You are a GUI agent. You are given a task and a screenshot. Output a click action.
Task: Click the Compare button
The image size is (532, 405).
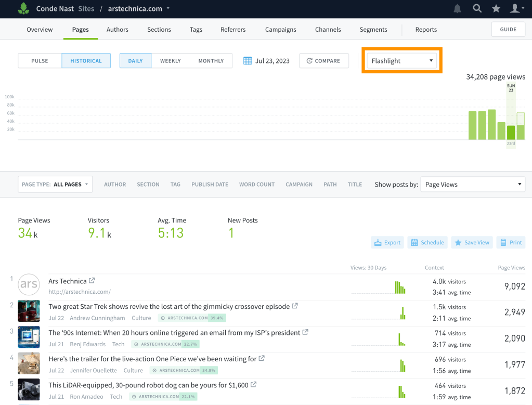point(324,61)
